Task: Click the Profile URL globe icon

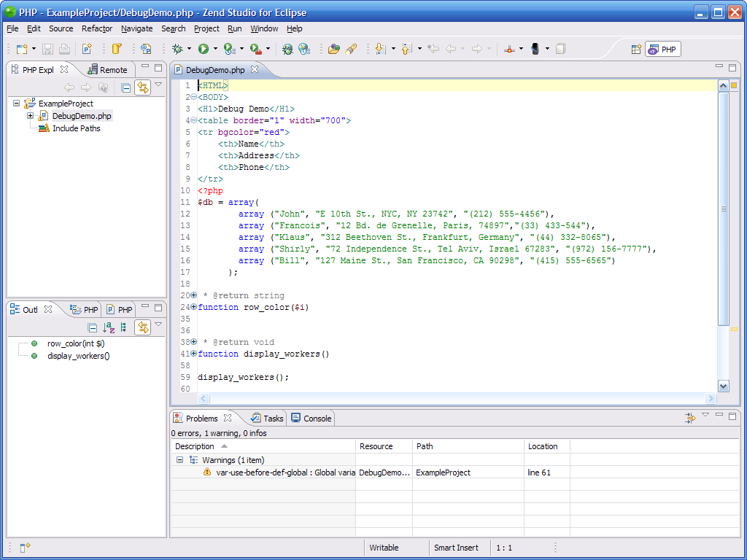Action: 304,49
